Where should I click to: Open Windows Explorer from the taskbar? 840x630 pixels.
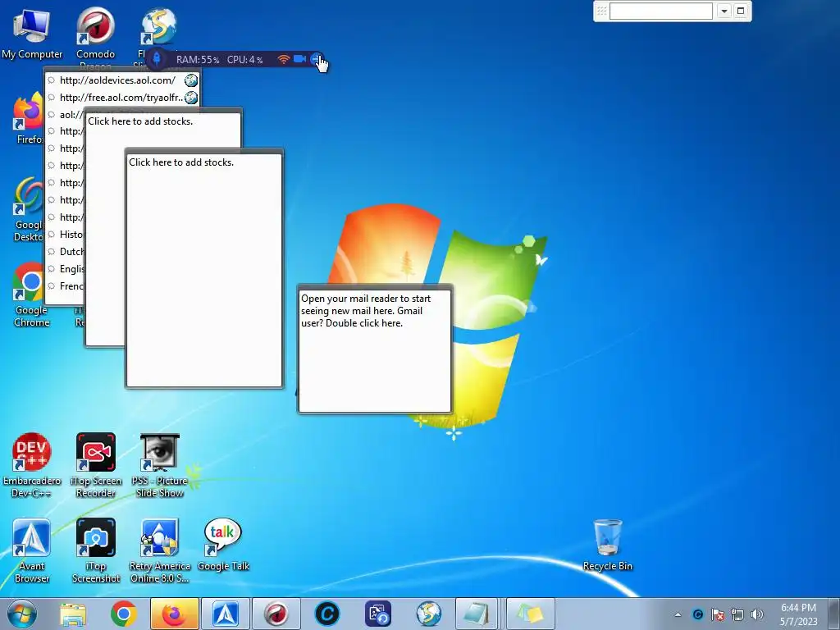click(73, 614)
